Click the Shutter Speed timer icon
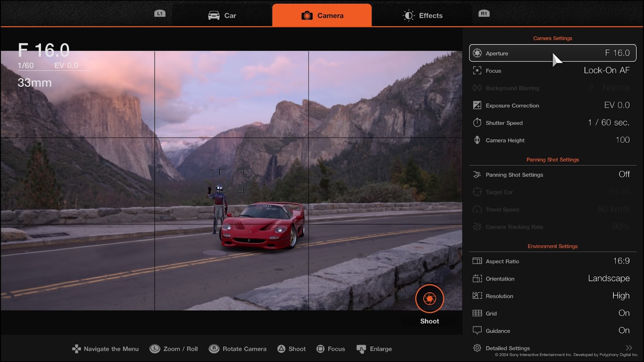 (x=477, y=123)
